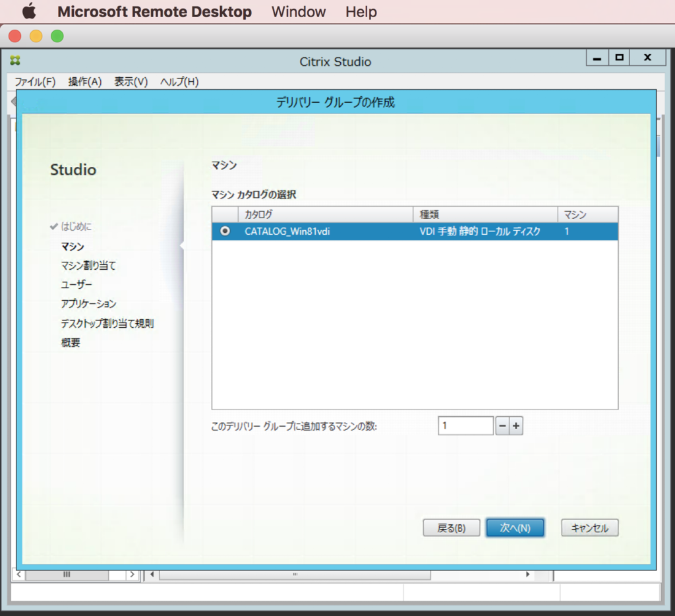Open the 操作(A) menu
Viewport: 675px width, 616px height.
(x=85, y=81)
